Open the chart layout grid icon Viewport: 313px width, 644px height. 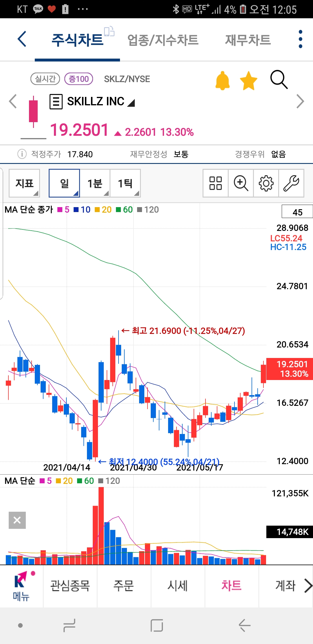tap(215, 183)
